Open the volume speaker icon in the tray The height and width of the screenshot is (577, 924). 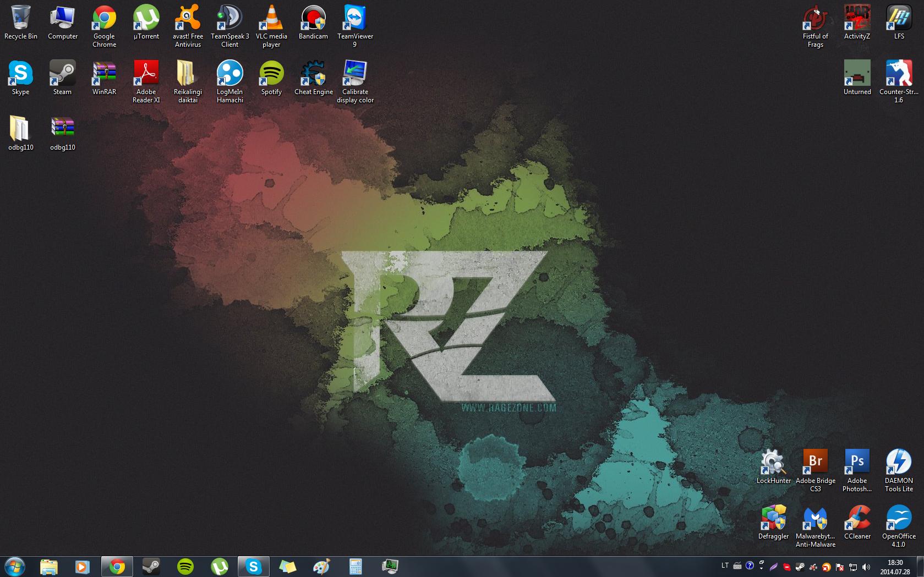pyautogui.click(x=866, y=567)
